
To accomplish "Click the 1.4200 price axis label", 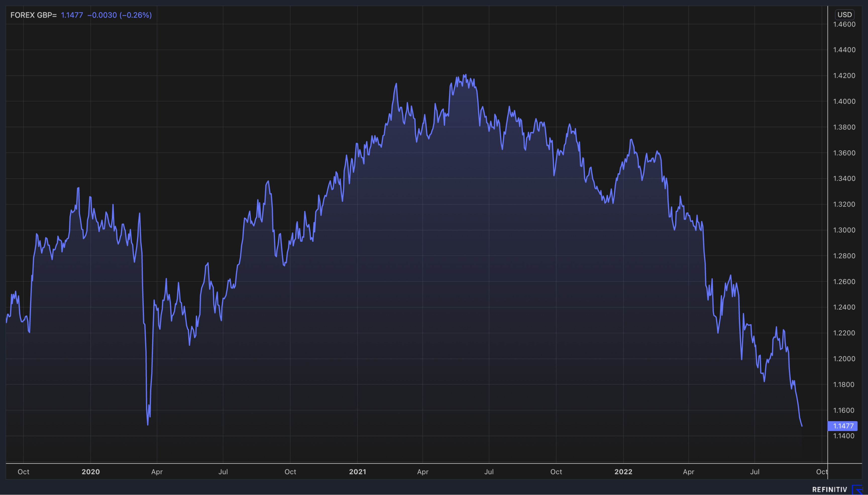I will (844, 75).
